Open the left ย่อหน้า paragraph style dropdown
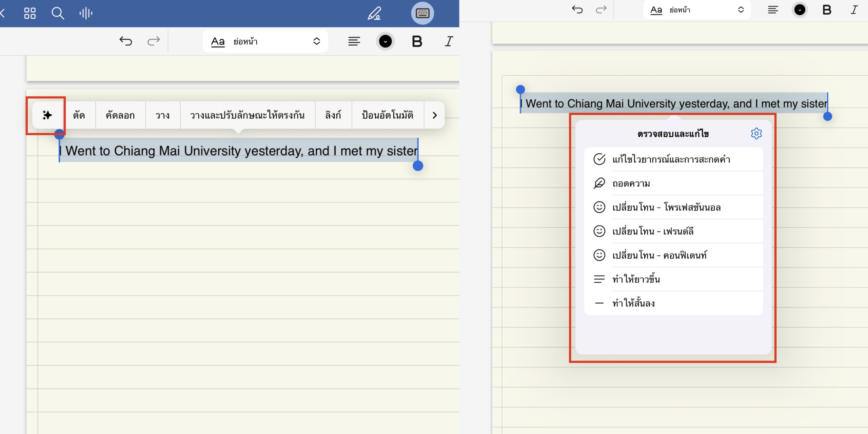The image size is (868, 434). coord(265,41)
